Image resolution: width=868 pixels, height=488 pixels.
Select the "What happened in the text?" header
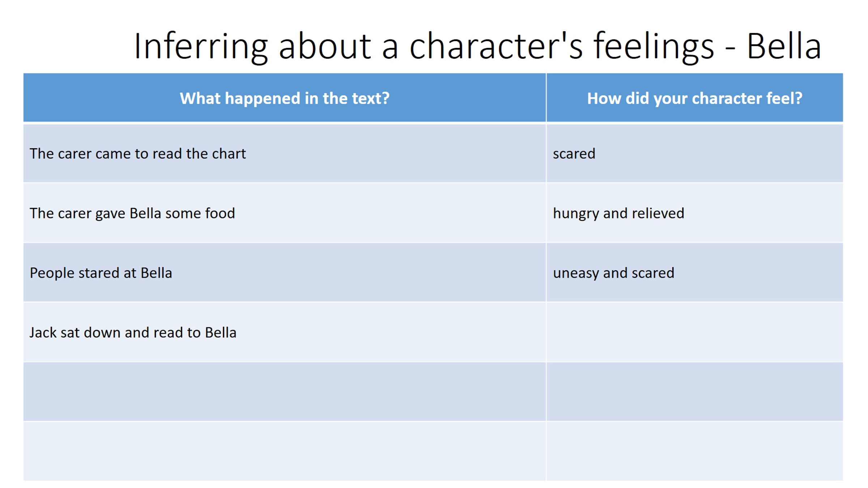285,98
